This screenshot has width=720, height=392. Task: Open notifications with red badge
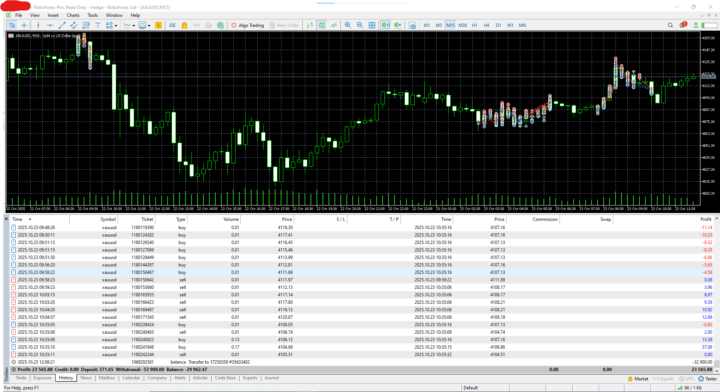(683, 25)
